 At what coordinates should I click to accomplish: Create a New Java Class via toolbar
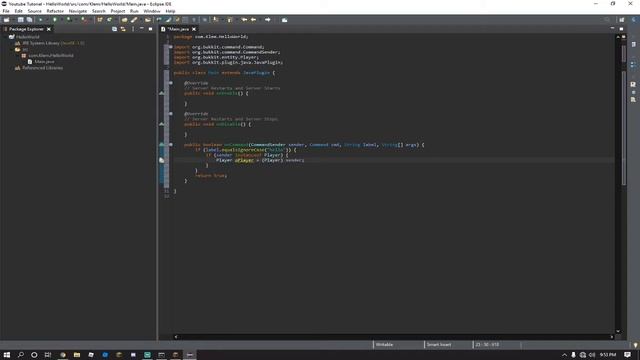[x=109, y=20]
